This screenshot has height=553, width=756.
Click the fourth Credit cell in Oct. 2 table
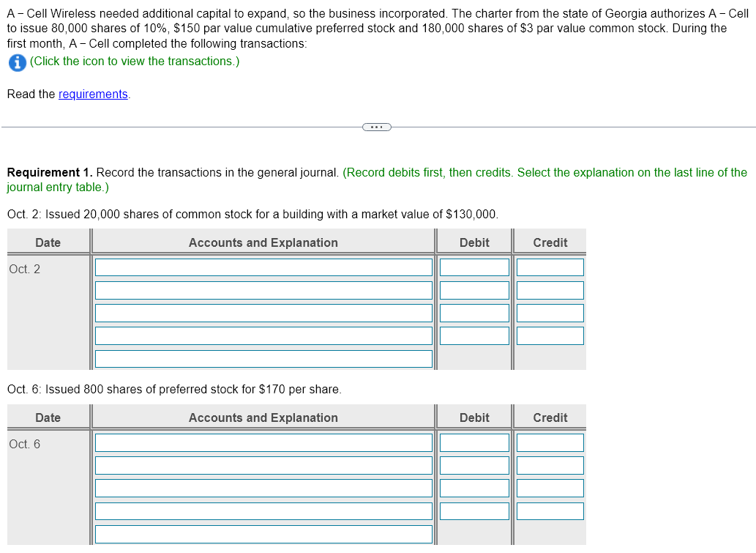[549, 335]
